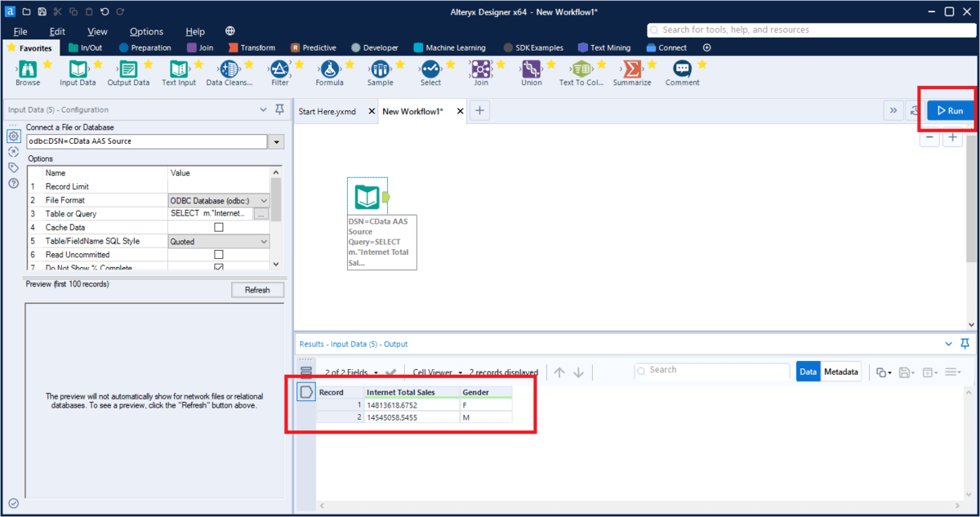Open the connection string dropdown arrow

click(x=277, y=141)
